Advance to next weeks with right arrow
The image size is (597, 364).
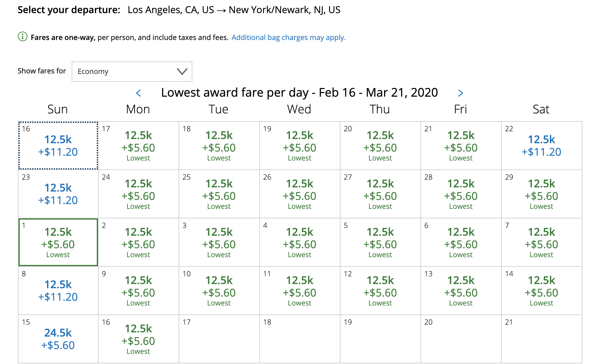click(461, 93)
